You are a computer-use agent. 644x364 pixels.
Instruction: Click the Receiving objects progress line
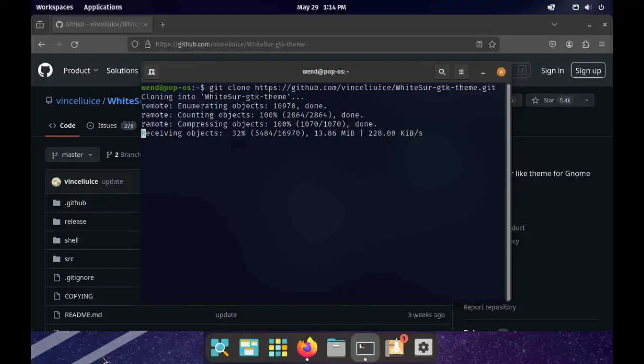[282, 133]
